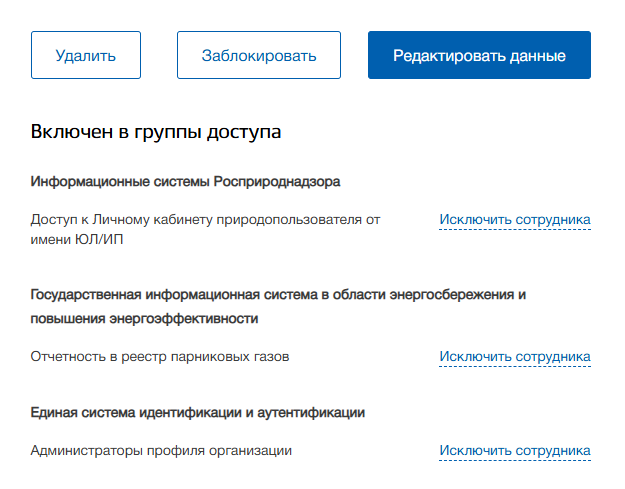Exclude employee from Администраторы профиля организации
This screenshot has width=625, height=489.
[x=514, y=451]
